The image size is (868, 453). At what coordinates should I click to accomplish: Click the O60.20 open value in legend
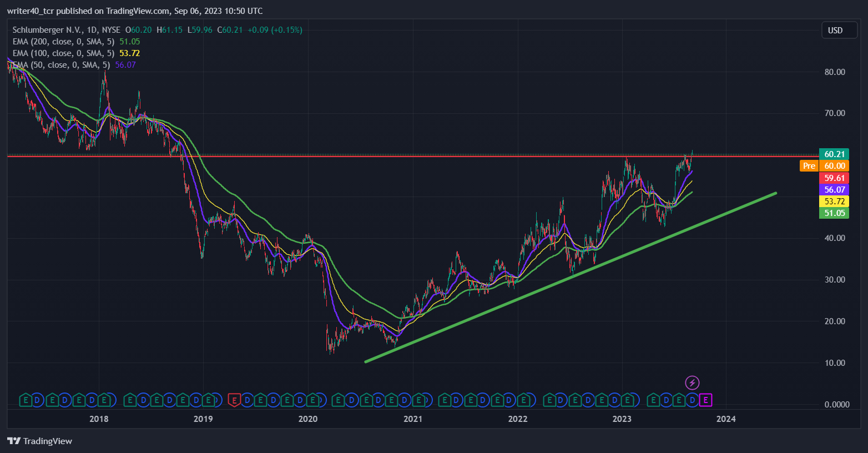coord(138,30)
